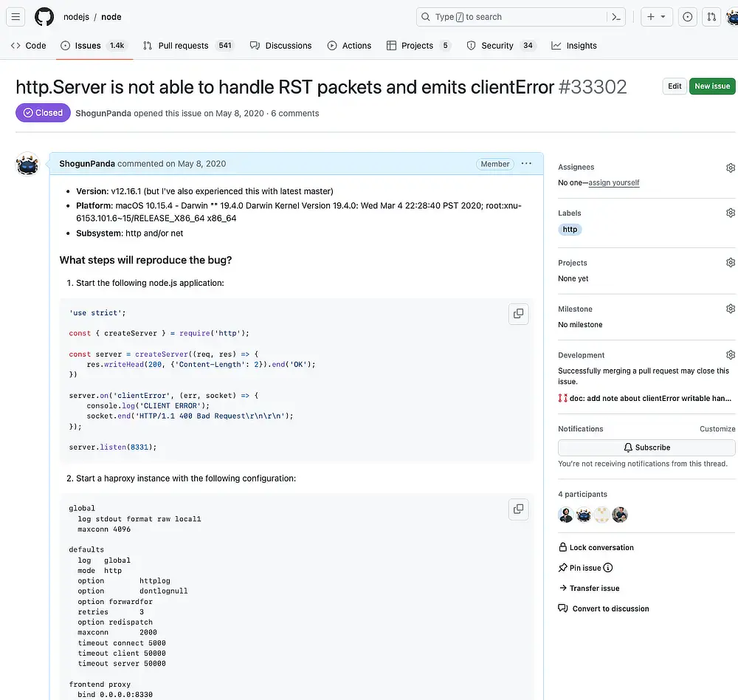Click the assign yourself link
738x700 pixels.
coord(614,183)
